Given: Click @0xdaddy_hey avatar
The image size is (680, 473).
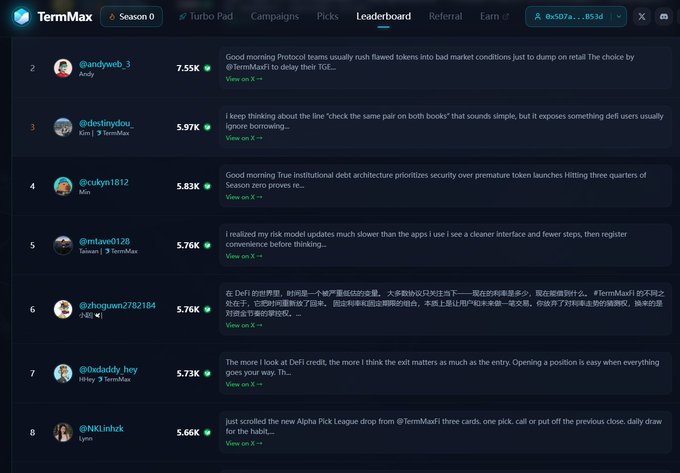Looking at the screenshot, I should 63,373.
